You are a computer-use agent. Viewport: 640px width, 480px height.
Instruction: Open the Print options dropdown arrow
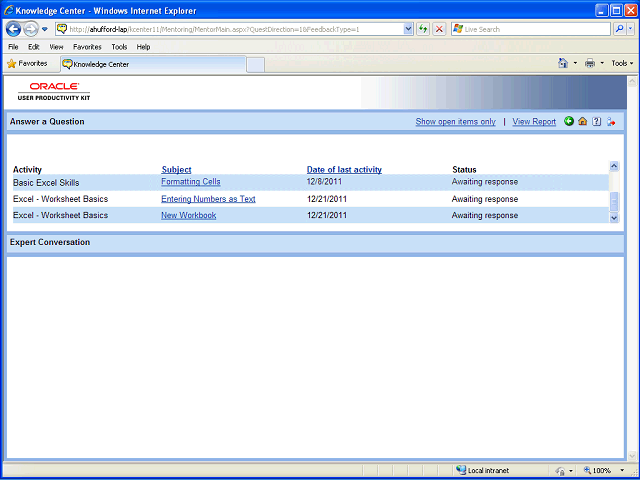point(602,63)
